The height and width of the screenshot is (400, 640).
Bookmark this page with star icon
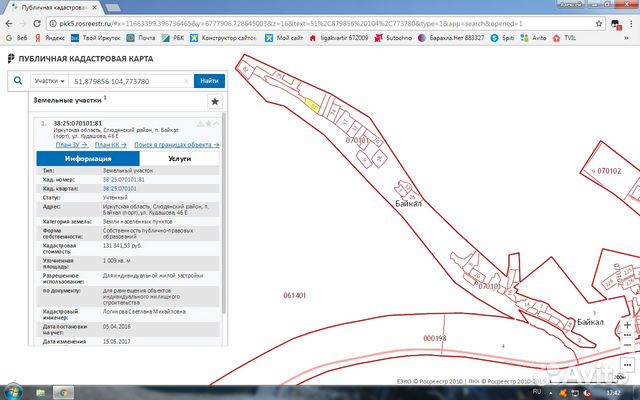(598, 24)
